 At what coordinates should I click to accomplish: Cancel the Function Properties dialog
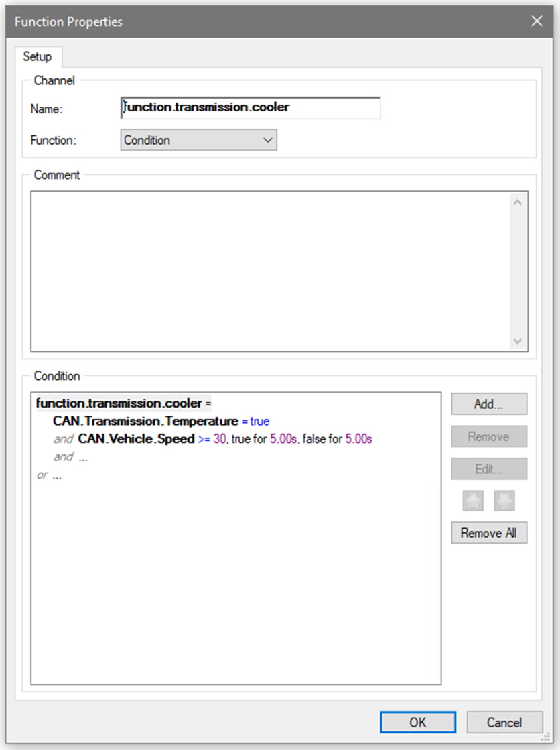click(504, 722)
